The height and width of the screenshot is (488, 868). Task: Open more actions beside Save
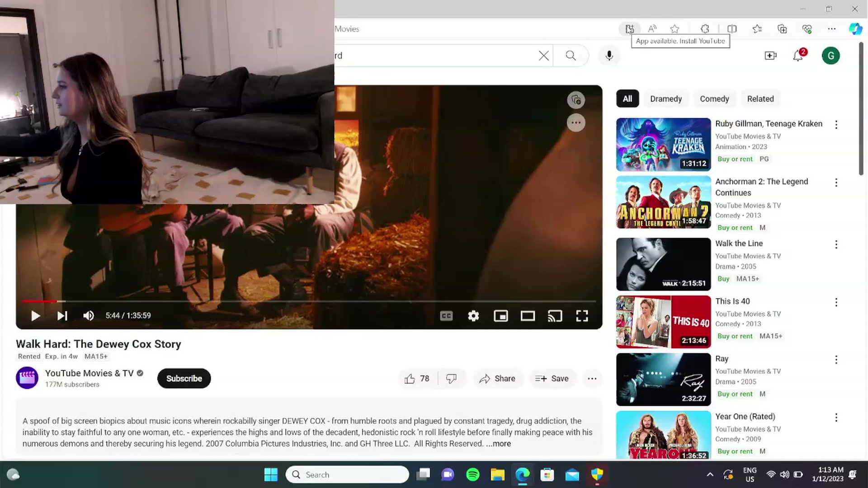click(x=592, y=379)
